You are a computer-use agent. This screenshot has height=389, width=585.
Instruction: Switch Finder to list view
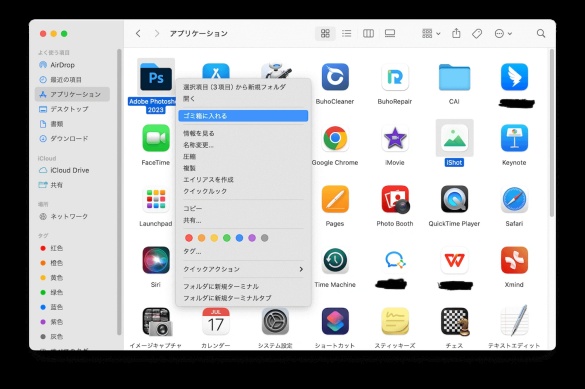point(347,34)
